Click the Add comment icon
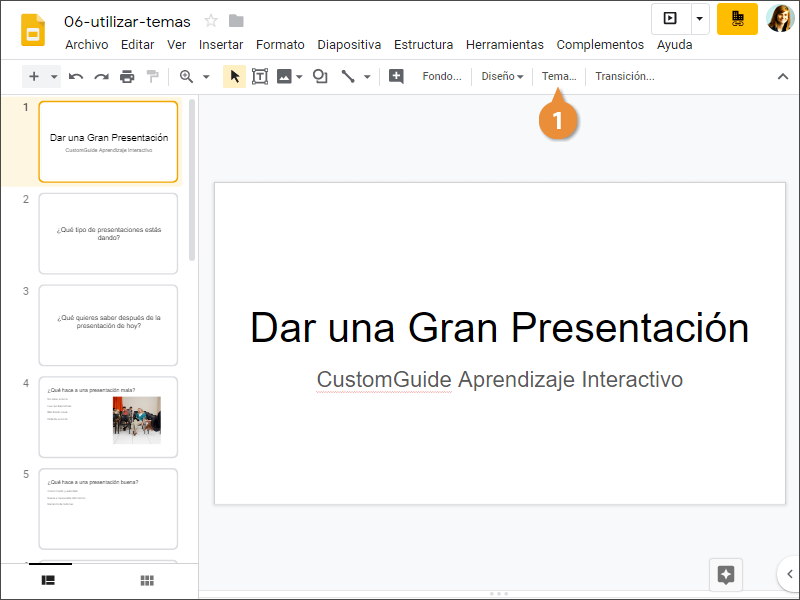This screenshot has width=800, height=600. pos(396,76)
